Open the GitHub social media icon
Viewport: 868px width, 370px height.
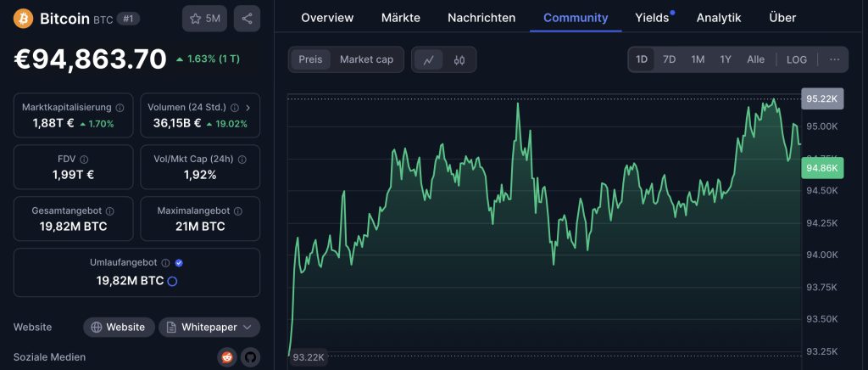click(x=250, y=358)
